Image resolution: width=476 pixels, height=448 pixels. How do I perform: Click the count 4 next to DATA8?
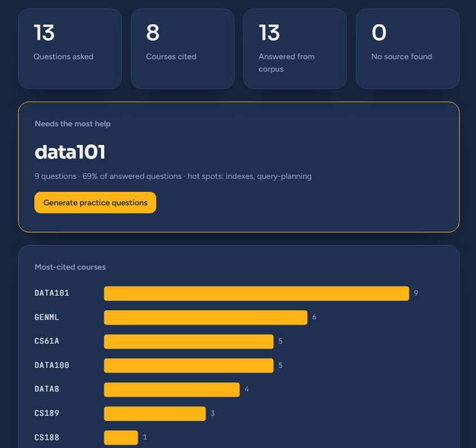pyautogui.click(x=246, y=389)
